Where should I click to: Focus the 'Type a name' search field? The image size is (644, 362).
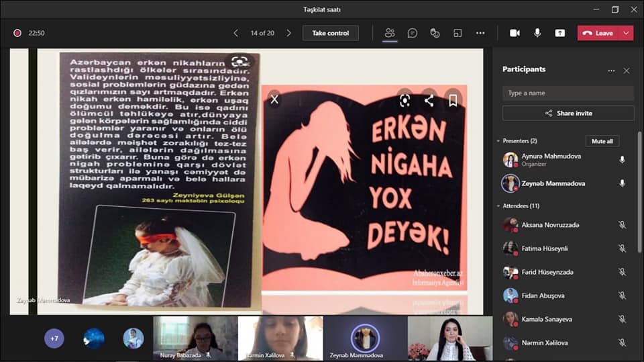(568, 93)
